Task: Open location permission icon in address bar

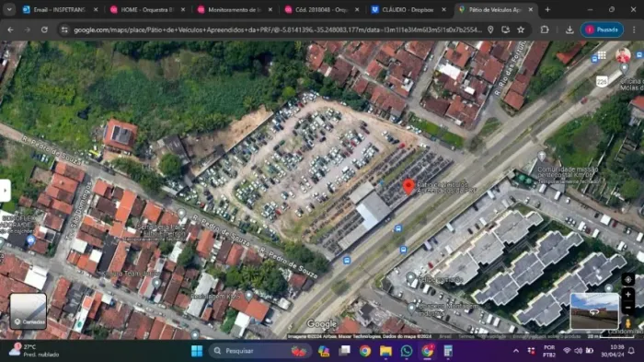Action: [490, 29]
